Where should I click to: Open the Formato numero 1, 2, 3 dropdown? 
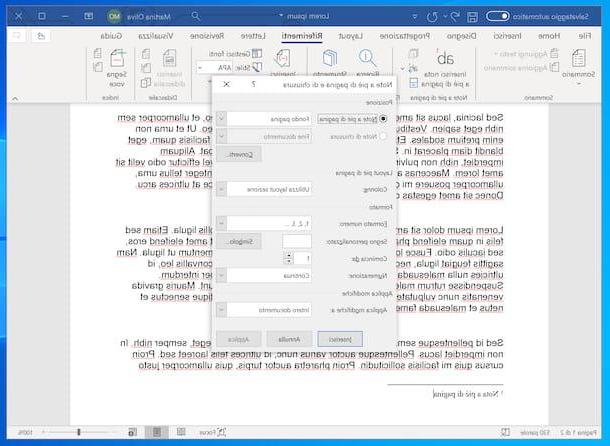pyautogui.click(x=264, y=223)
